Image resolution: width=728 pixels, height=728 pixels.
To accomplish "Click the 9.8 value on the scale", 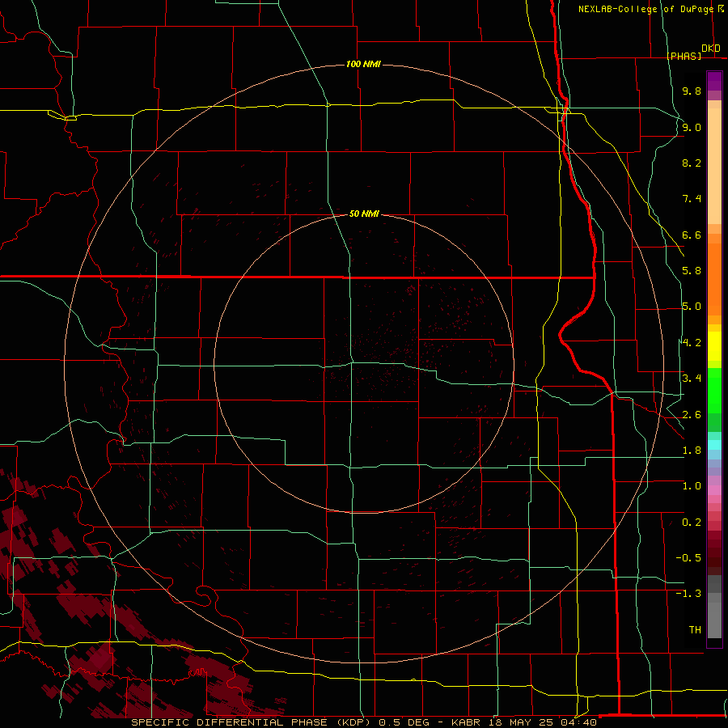I will [x=692, y=91].
